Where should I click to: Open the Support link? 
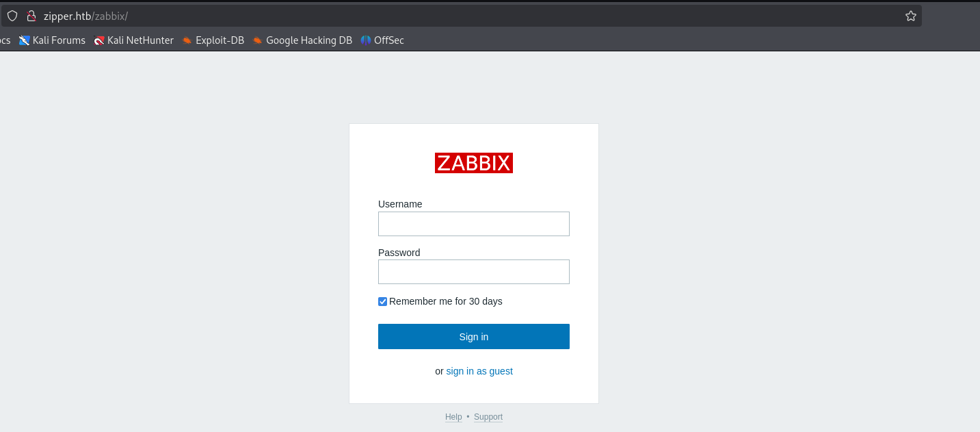(x=488, y=417)
